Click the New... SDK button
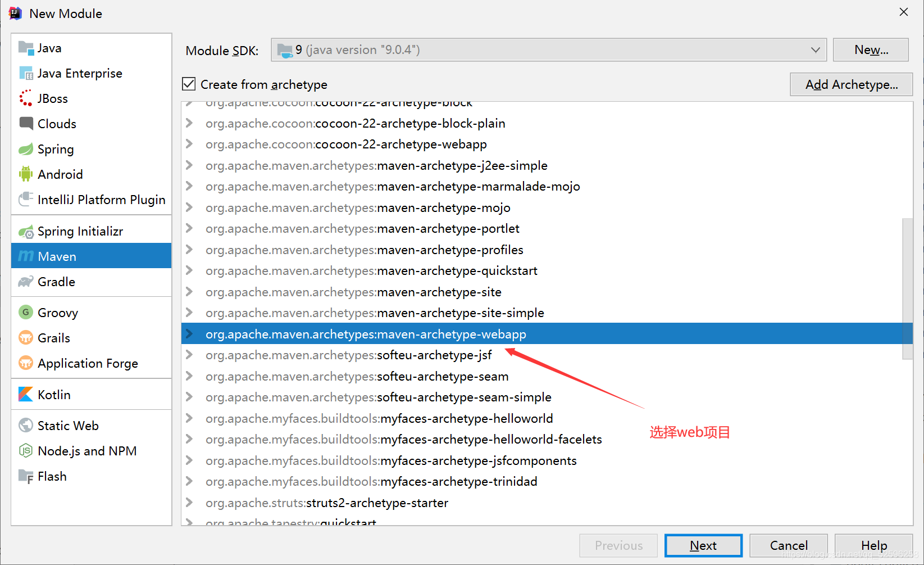This screenshot has width=924, height=565. click(x=871, y=50)
